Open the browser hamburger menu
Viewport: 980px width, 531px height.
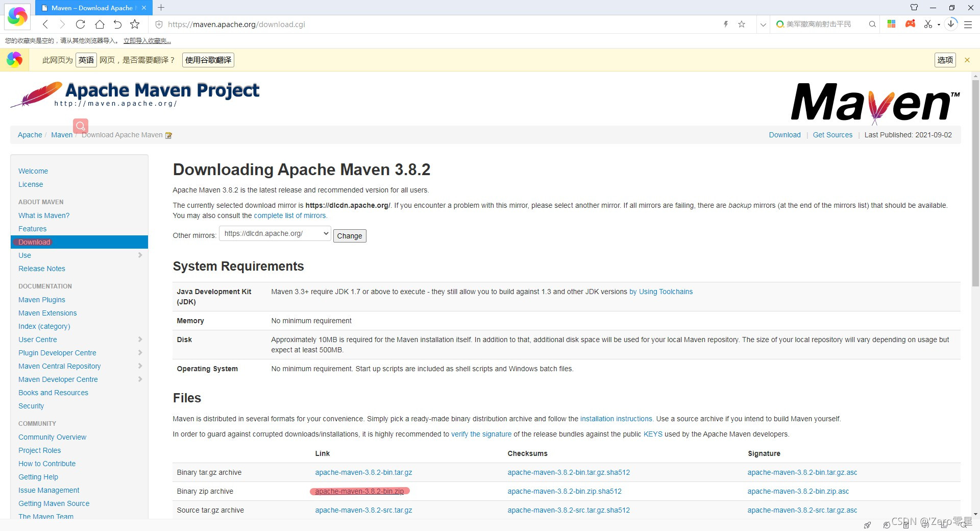click(x=968, y=24)
